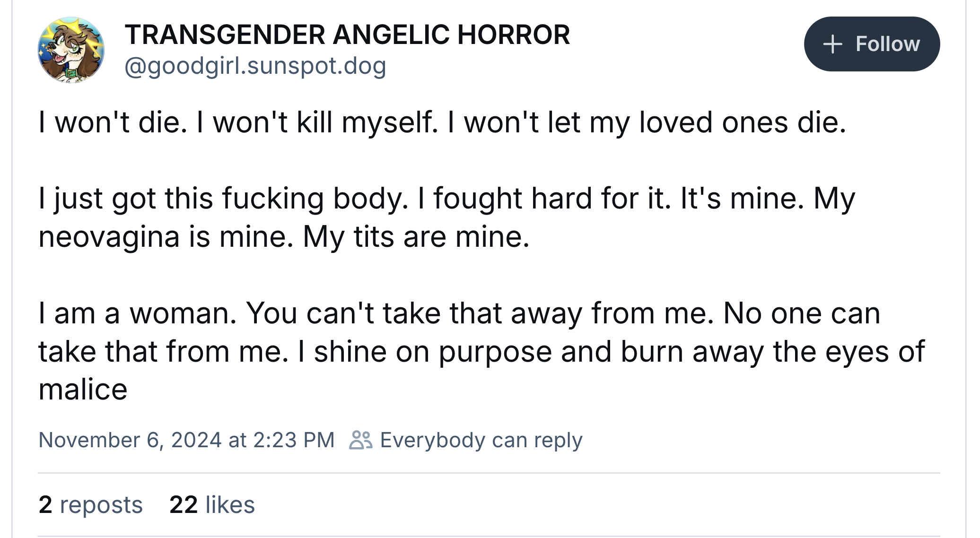View the reposts list via "reposts" label

(x=101, y=504)
